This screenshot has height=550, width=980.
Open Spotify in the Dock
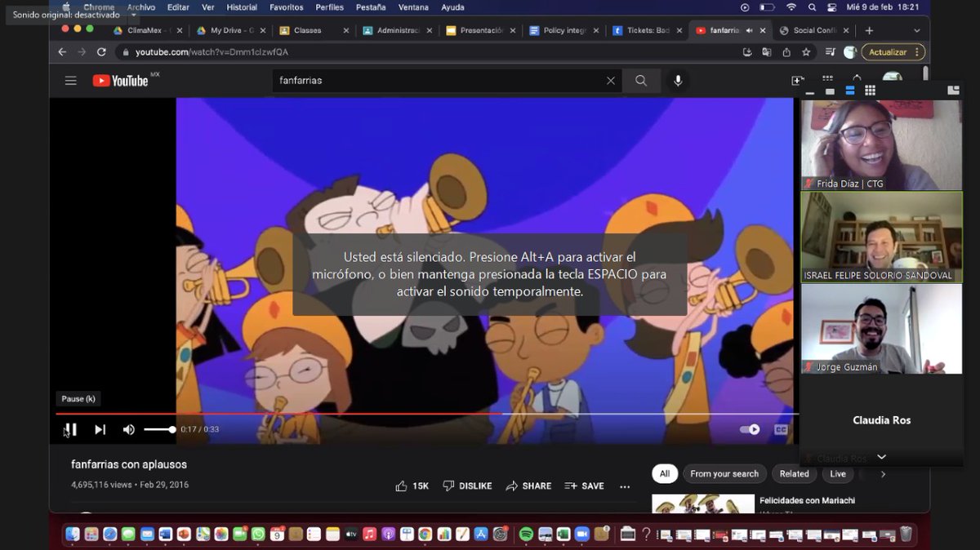[526, 534]
